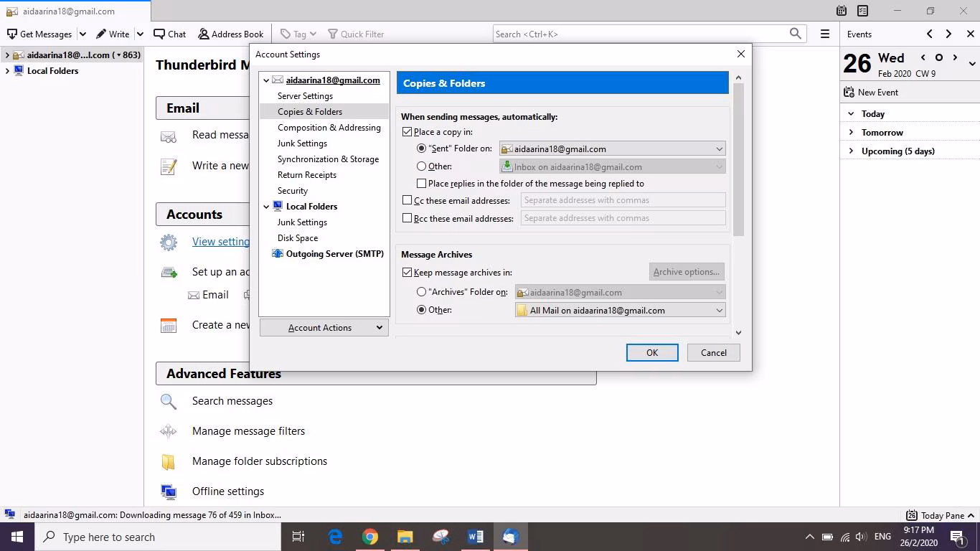This screenshot has height=551, width=980.
Task: Open the All Mail archive folder dropdown
Action: (621, 310)
